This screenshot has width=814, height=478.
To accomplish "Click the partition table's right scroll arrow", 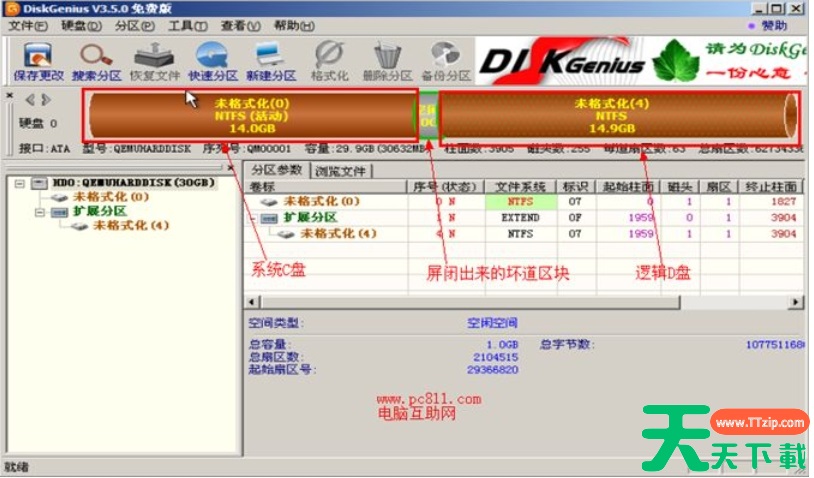I will pos(797,302).
